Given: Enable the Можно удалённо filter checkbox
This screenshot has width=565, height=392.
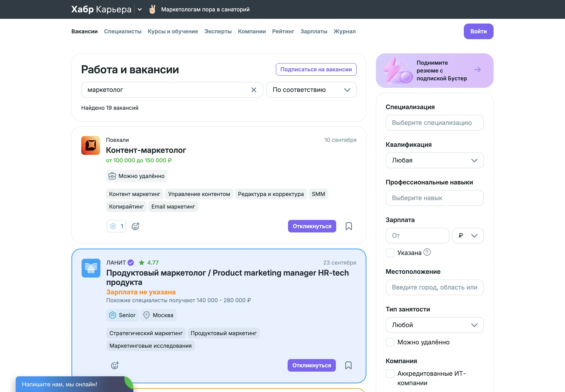Looking at the screenshot, I should [390, 342].
